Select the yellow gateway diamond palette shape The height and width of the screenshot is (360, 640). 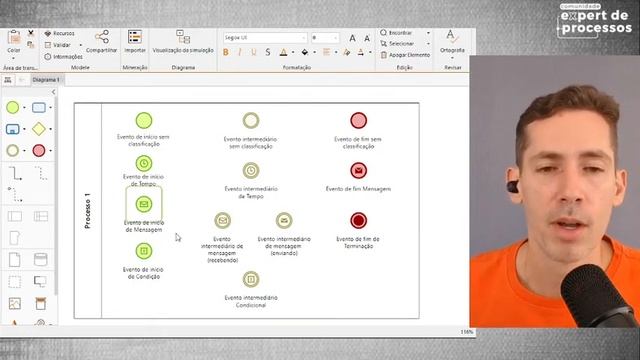pyautogui.click(x=39, y=129)
